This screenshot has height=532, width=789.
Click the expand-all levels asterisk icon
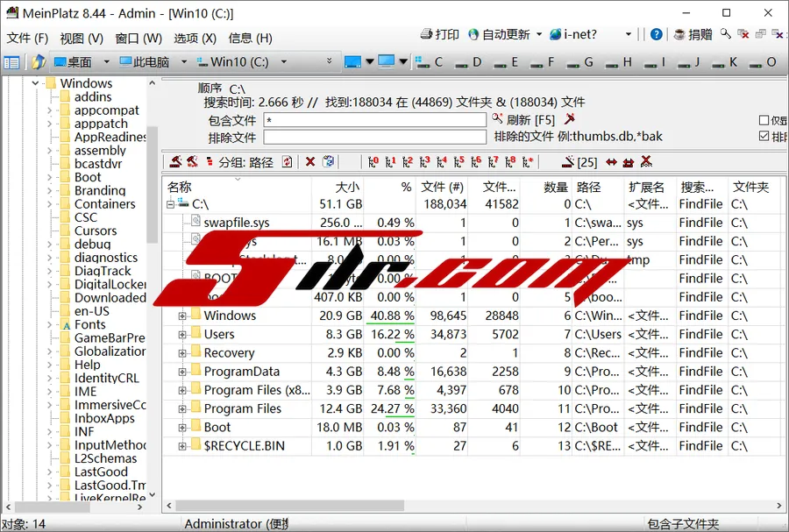527,161
